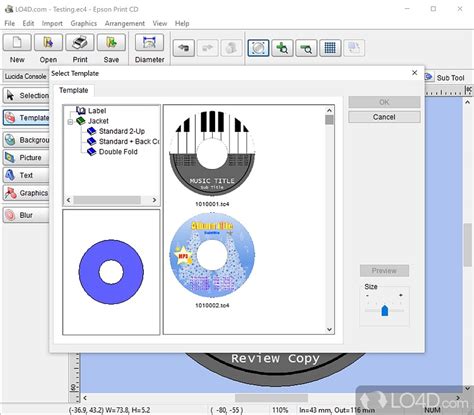
Task: Open the View menu
Action: 160,23
